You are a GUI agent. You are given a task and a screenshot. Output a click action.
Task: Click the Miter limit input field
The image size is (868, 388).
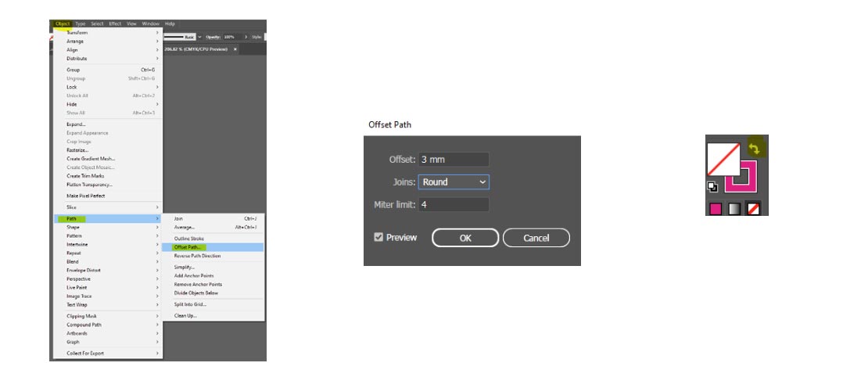(x=454, y=205)
